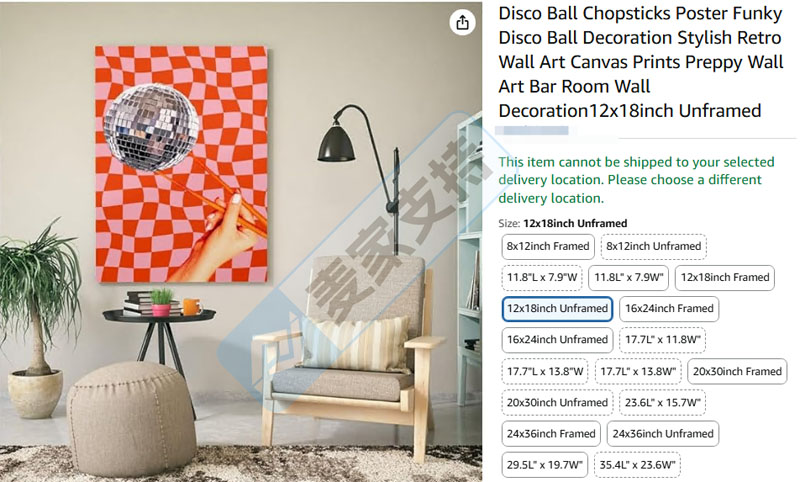
Task: Choose 16x24inch Framed size
Action: [x=669, y=309]
